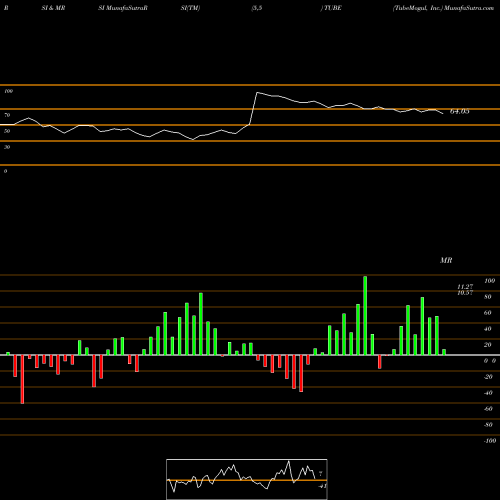Image resolution: width=500 pixels, height=500 pixels.
Task: Click the tallest green MR histogram bar
Action: (x=365, y=315)
